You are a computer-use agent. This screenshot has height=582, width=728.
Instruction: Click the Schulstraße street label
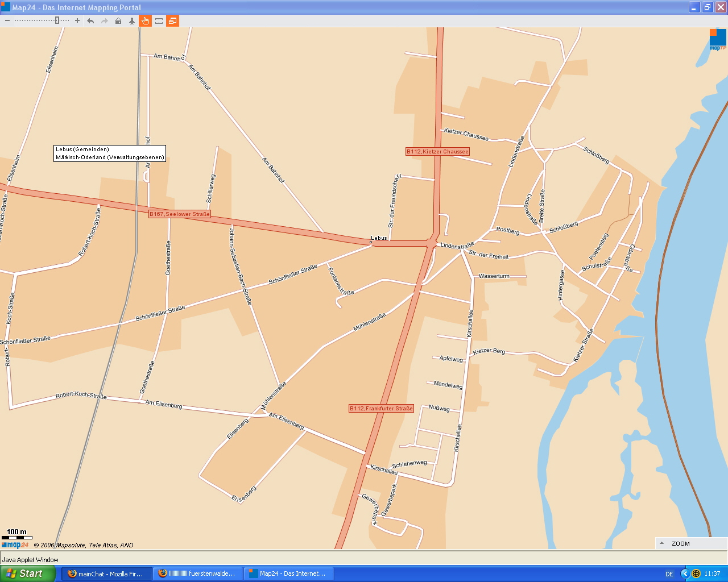coord(597,264)
